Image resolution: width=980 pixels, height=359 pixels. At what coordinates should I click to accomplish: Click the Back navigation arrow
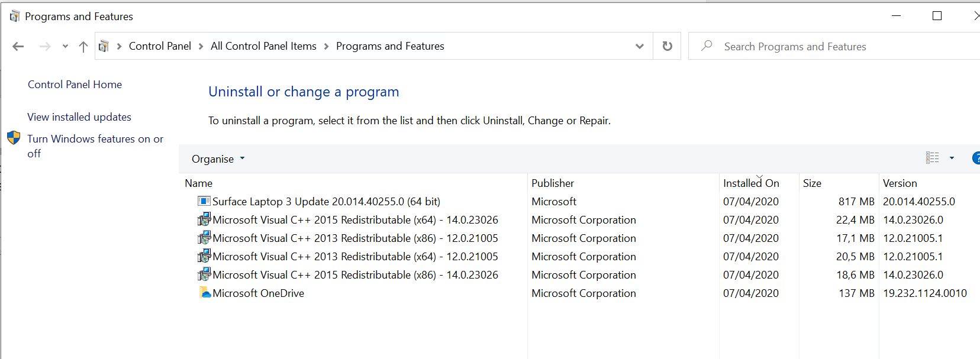(x=18, y=46)
